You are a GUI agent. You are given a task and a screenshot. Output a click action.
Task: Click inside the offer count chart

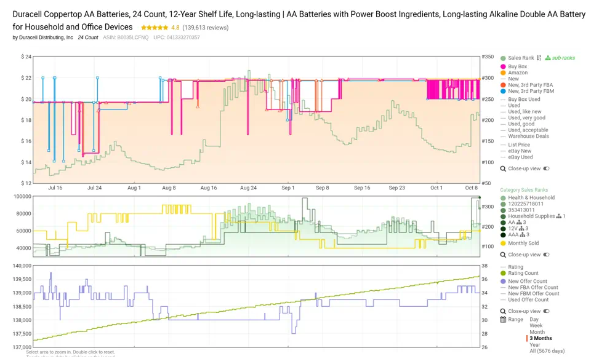(x=257, y=306)
